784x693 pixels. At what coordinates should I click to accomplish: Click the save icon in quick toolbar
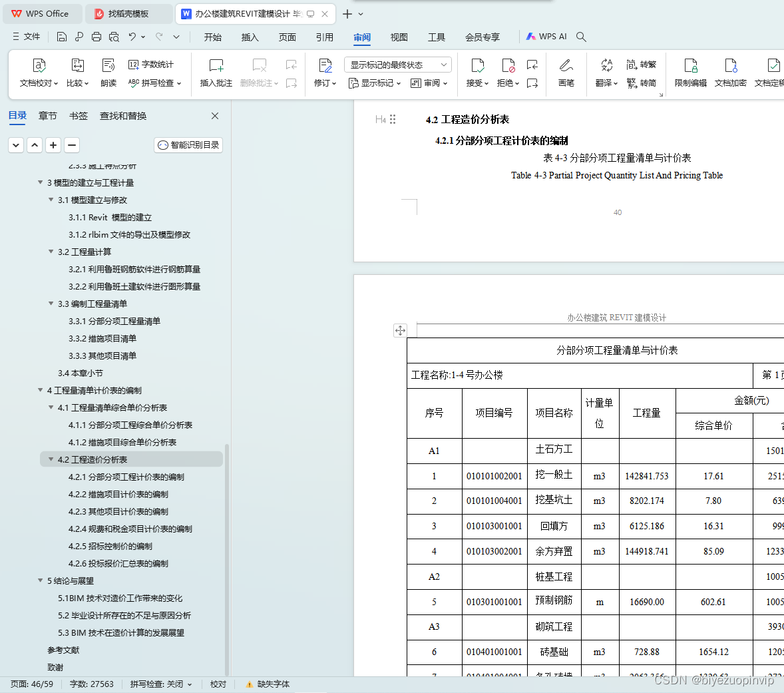coord(61,37)
